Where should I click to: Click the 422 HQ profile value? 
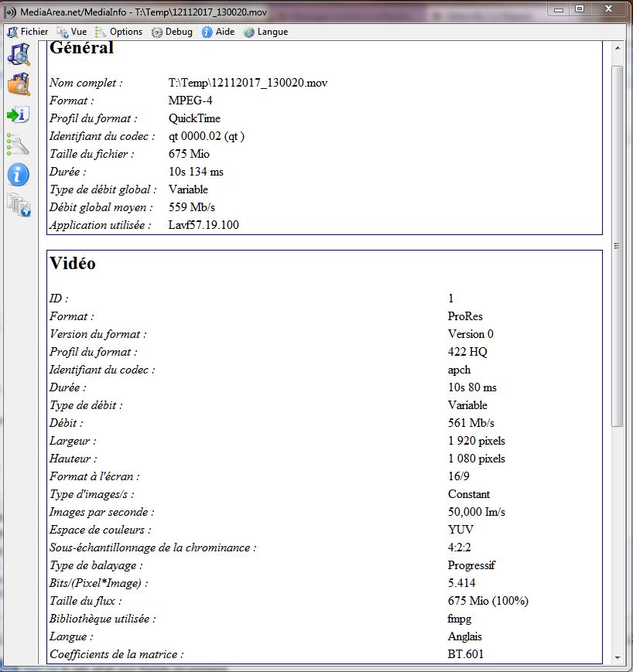pyautogui.click(x=467, y=352)
